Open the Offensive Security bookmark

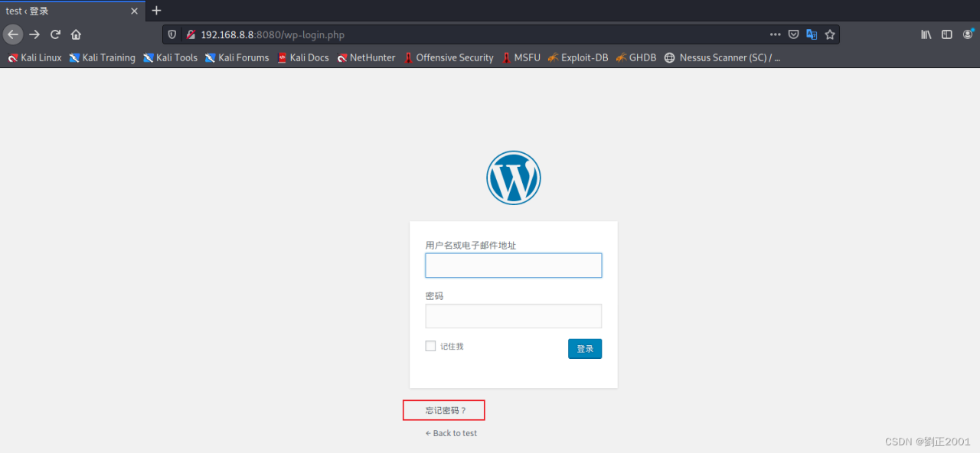(x=449, y=57)
